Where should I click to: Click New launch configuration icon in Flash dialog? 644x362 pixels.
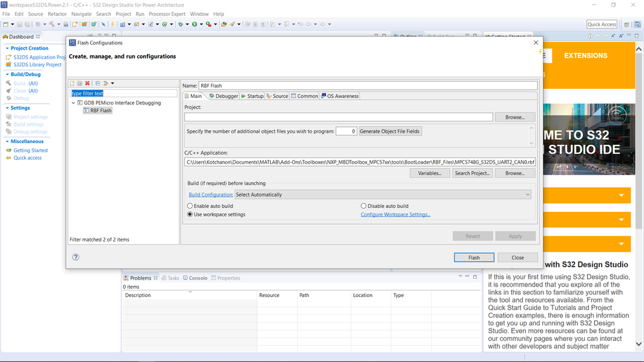point(72,83)
